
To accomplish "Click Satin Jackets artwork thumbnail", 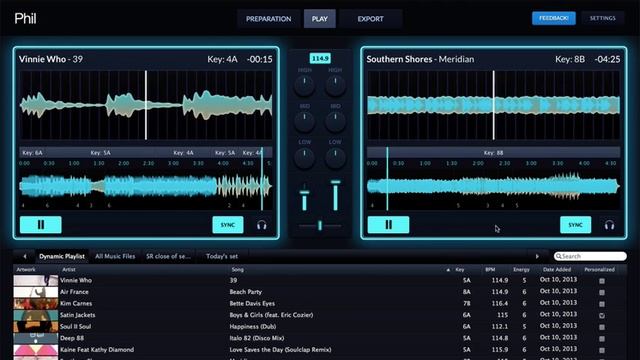I will click(x=36, y=315).
